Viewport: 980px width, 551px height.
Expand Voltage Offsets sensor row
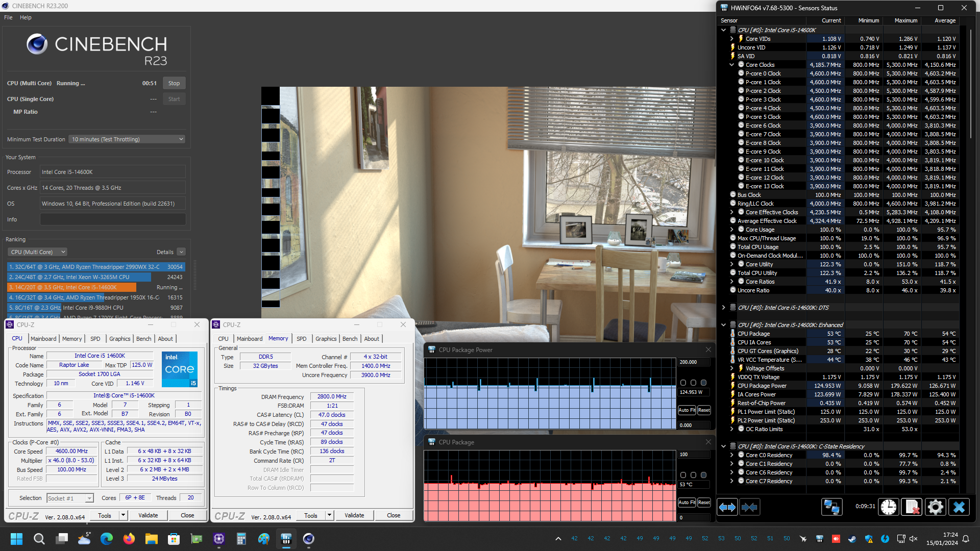click(731, 368)
